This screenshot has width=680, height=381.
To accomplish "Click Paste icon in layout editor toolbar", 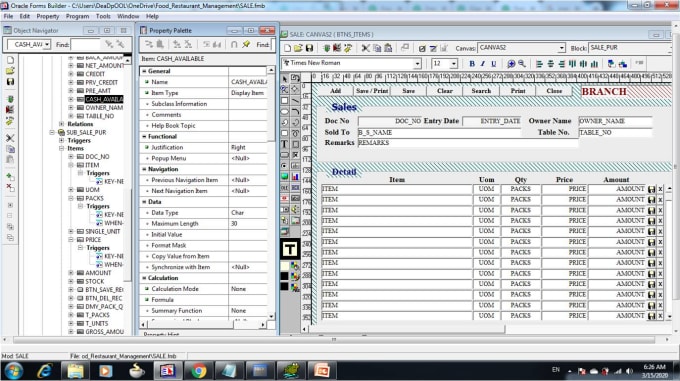I will [388, 48].
